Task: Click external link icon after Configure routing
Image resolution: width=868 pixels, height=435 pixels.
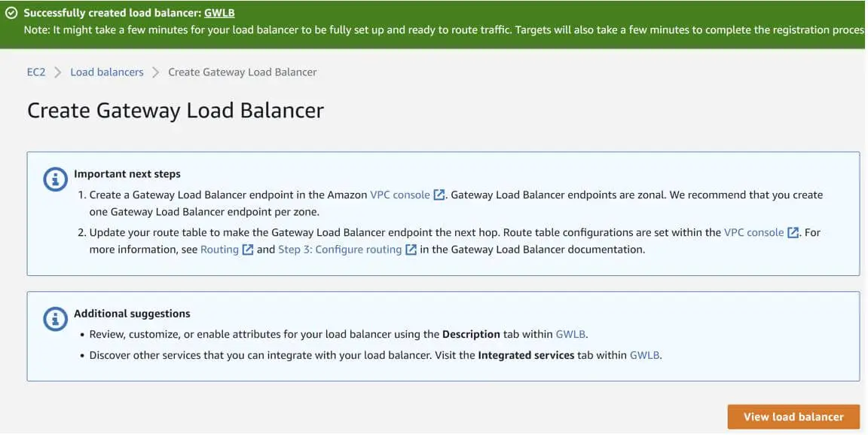Action: 411,250
